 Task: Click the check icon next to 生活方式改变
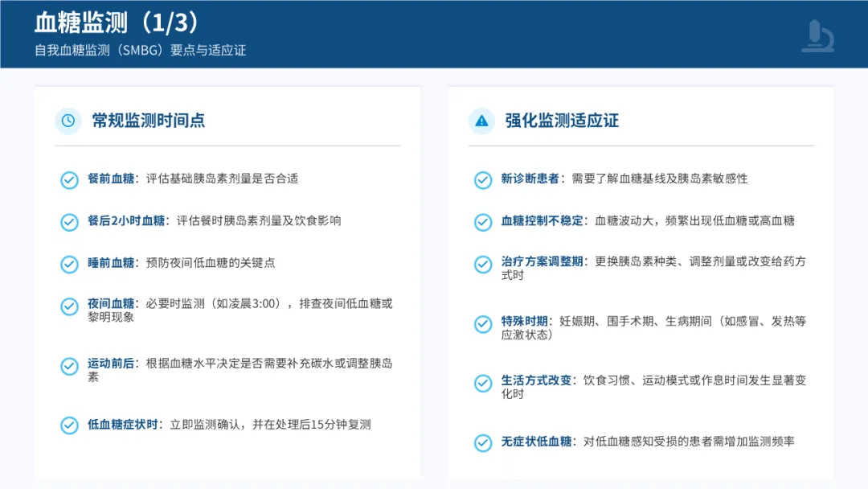point(483,383)
